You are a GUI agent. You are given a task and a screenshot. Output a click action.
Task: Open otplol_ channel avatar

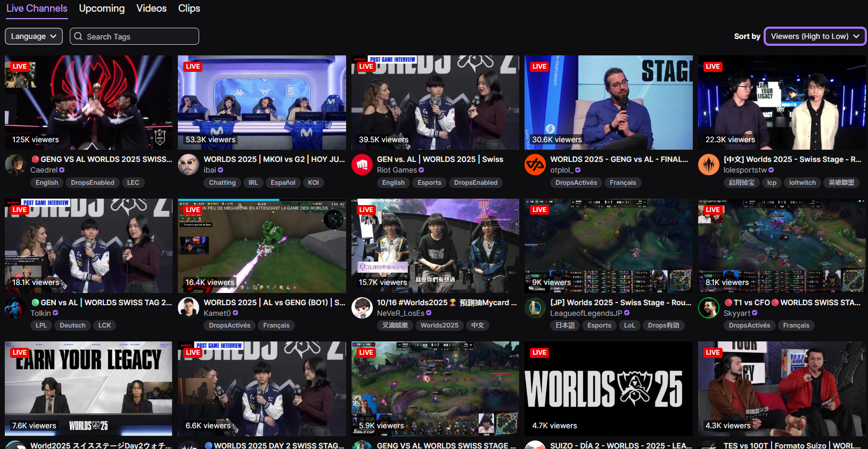(535, 165)
